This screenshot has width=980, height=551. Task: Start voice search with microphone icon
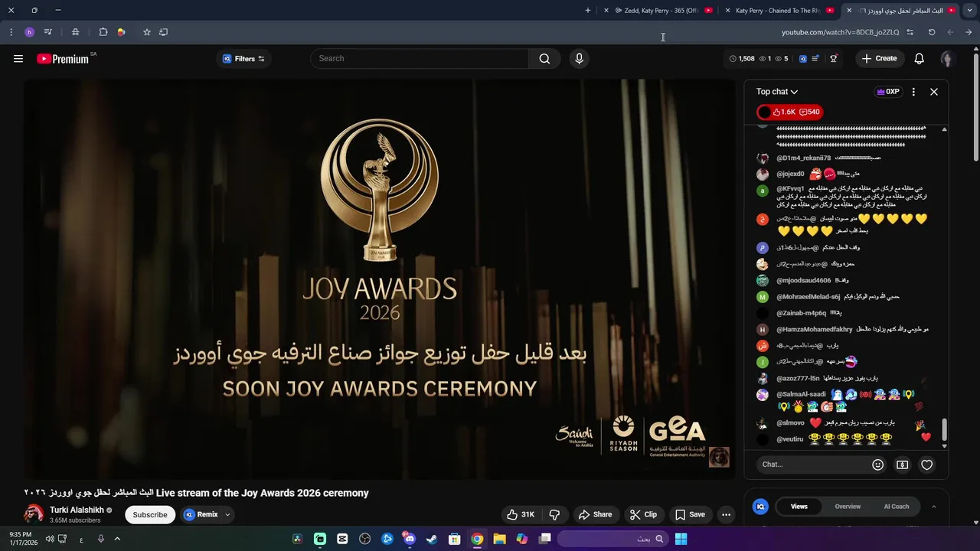(x=579, y=58)
